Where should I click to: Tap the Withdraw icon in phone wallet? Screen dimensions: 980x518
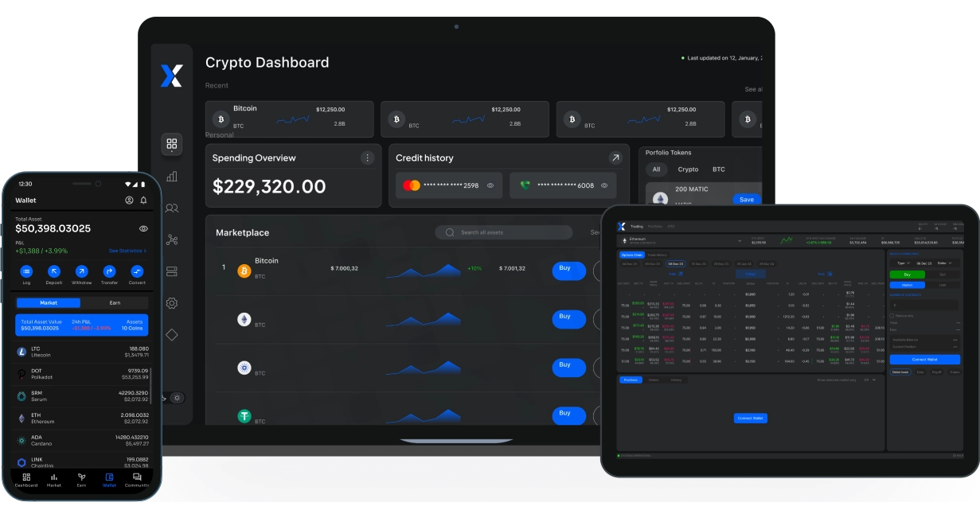[x=81, y=271]
